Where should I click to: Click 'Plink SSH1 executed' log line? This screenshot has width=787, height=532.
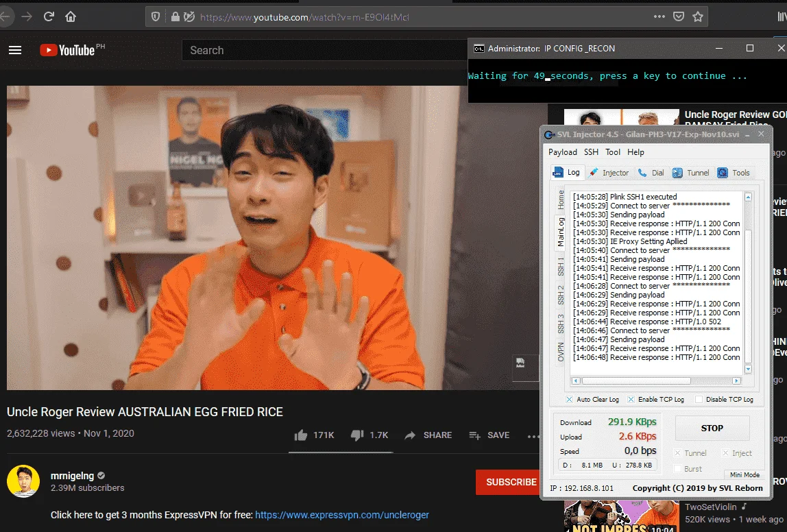[x=625, y=197]
